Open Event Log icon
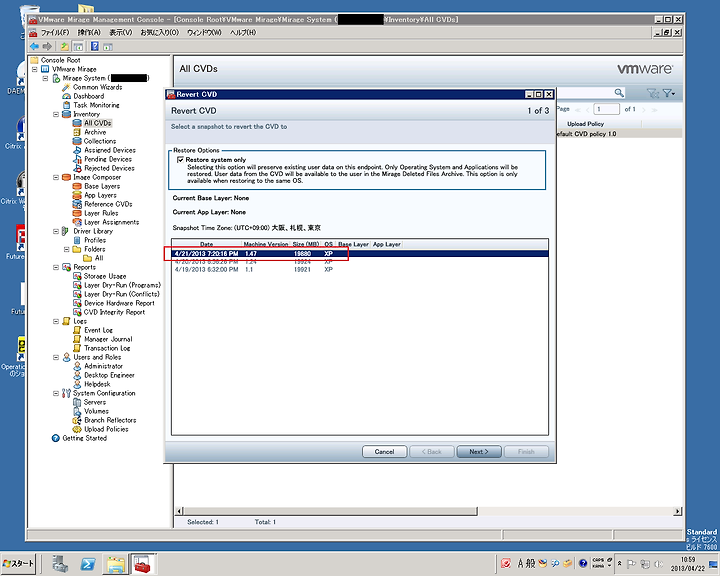Screen dimensions: 720x576 click(77, 330)
